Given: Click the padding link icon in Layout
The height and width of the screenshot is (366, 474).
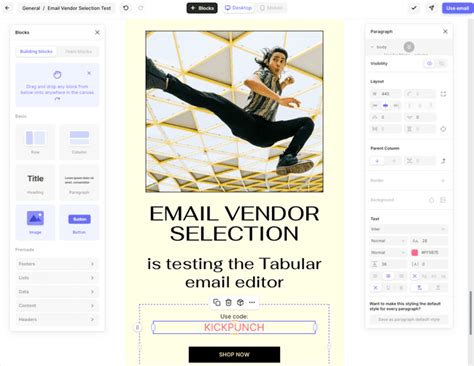Looking at the screenshot, I should 443,129.
